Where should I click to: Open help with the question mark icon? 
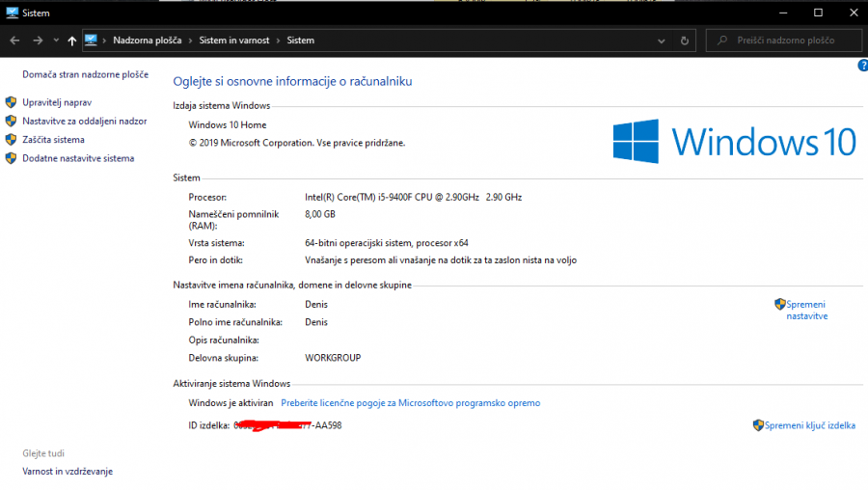863,66
